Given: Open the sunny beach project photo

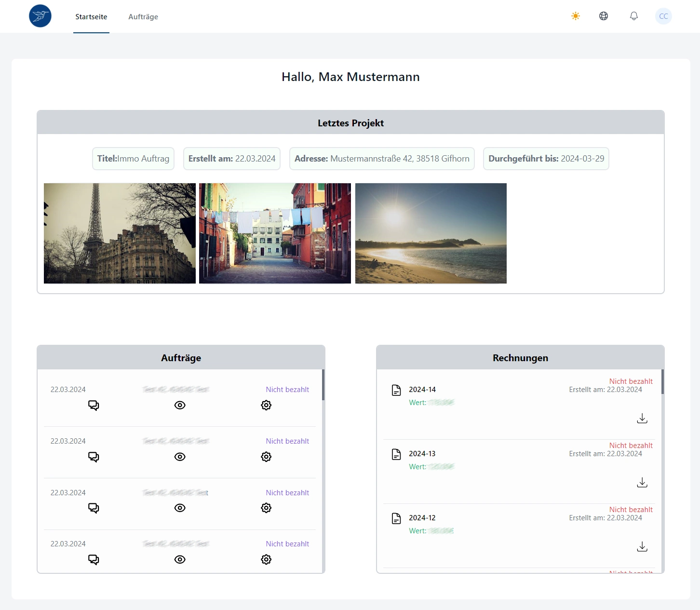Looking at the screenshot, I should pos(431,233).
